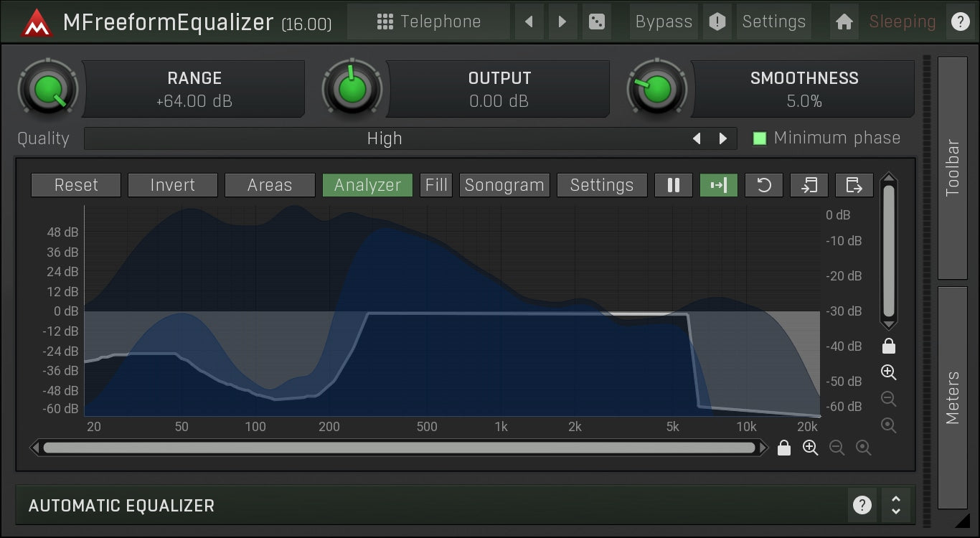Screen dimensions: 980x538
Task: Toggle the Minimum phase checkbox
Action: click(x=760, y=138)
